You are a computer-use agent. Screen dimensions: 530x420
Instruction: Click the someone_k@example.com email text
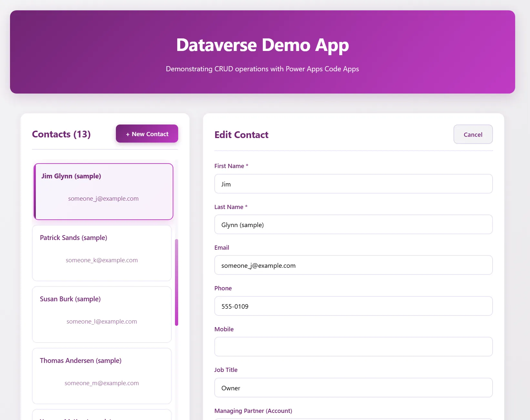point(102,260)
